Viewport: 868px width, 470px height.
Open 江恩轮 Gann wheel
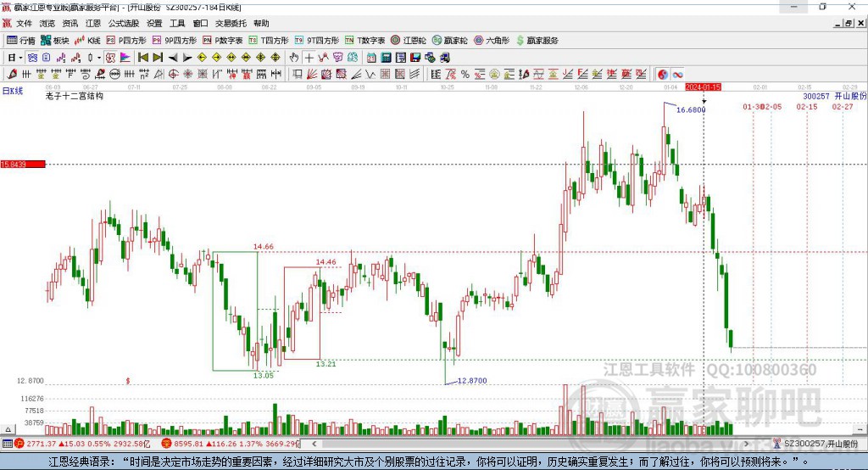409,41
